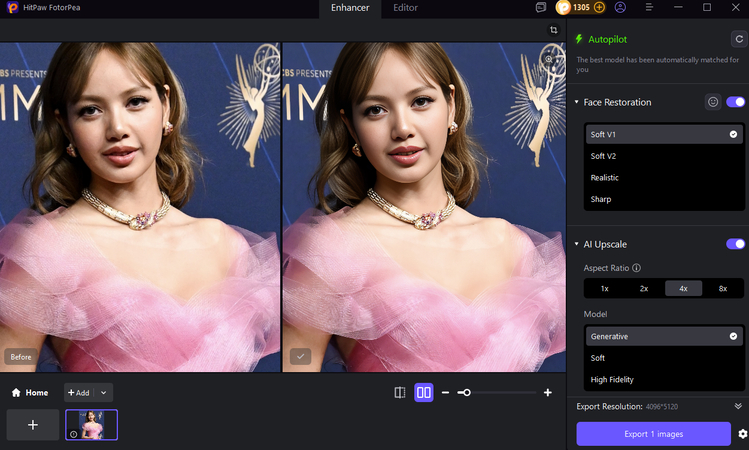Image resolution: width=749 pixels, height=450 pixels.
Task: Click the crop tool icon
Action: point(553,30)
